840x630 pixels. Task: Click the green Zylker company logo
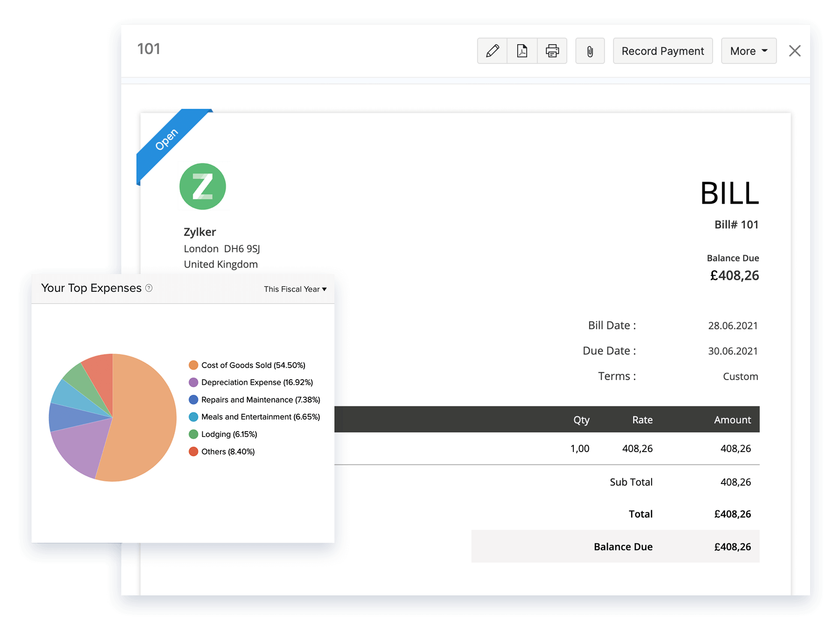(202, 186)
